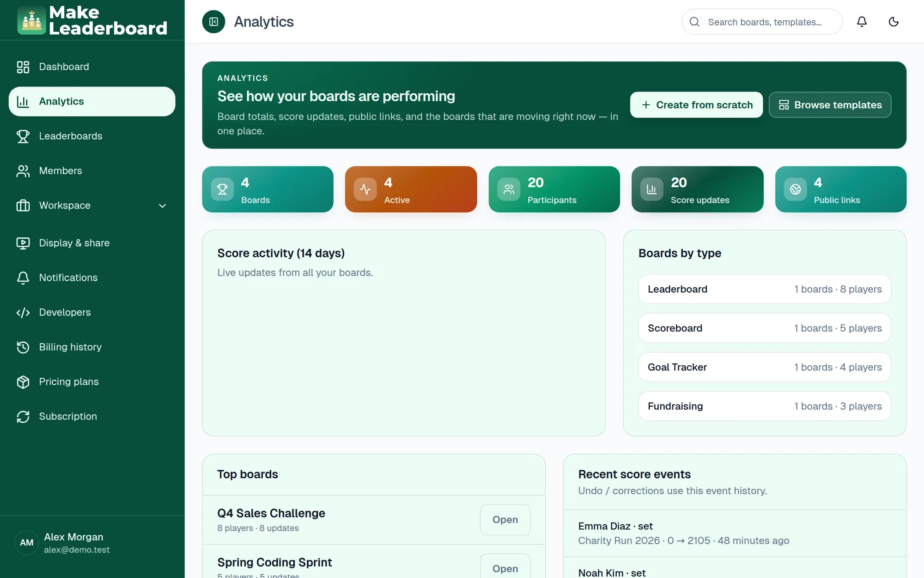Viewport: 924px width, 578px height.
Task: Click the Subscription refresh icon
Action: pyautogui.click(x=23, y=417)
